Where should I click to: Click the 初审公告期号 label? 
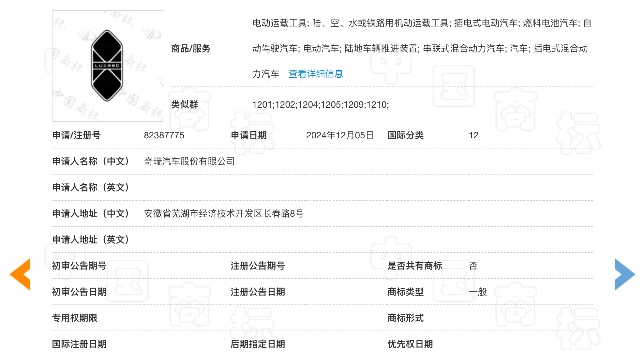[79, 266]
